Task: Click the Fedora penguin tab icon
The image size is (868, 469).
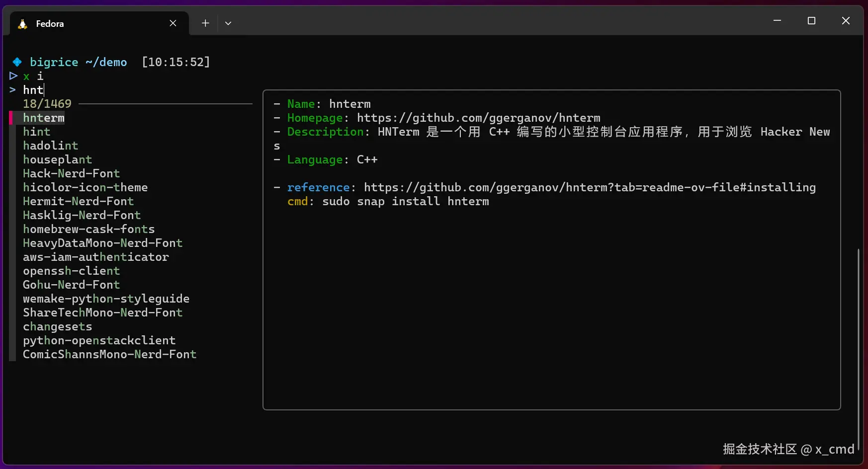Action: [22, 24]
